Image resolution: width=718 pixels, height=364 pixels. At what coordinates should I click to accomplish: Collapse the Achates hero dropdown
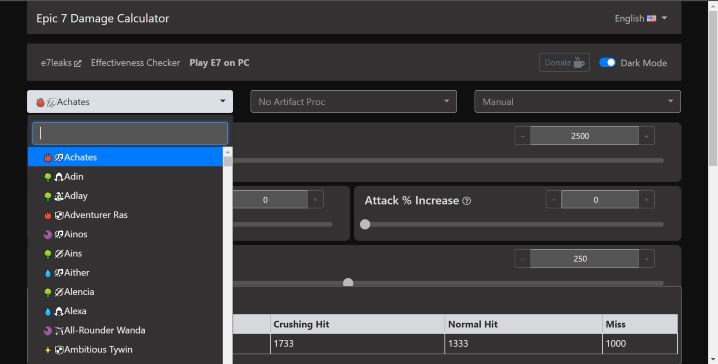[x=130, y=102]
